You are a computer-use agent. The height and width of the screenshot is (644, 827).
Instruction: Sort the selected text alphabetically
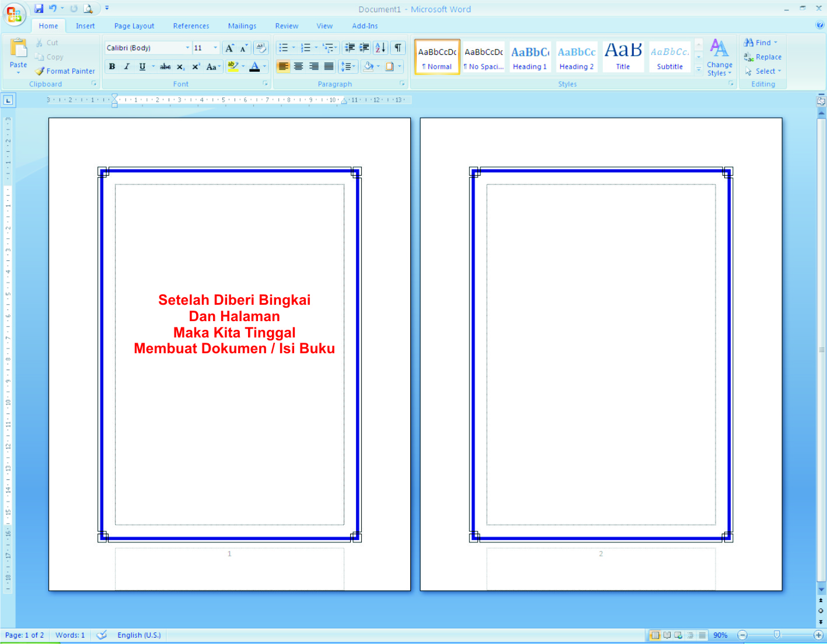click(x=381, y=48)
